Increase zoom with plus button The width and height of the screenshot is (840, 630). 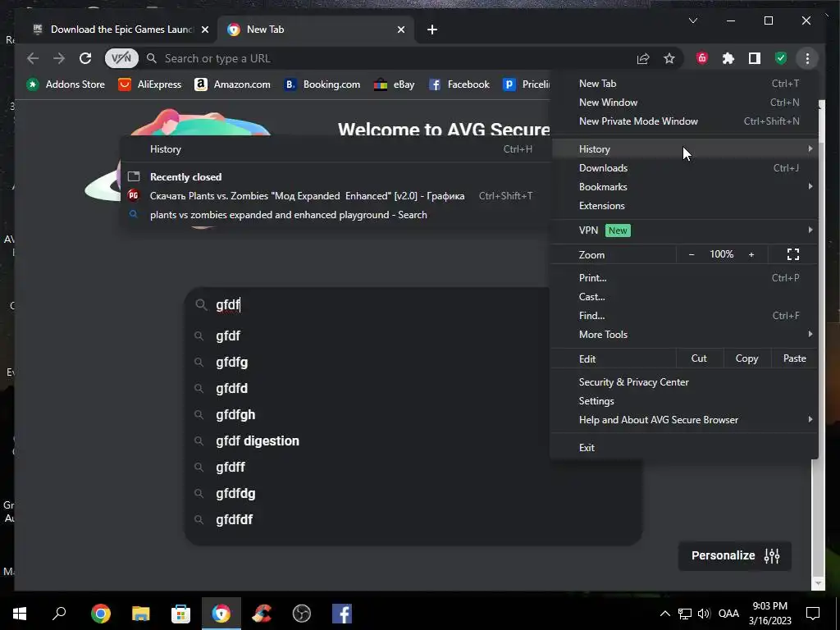coord(751,254)
